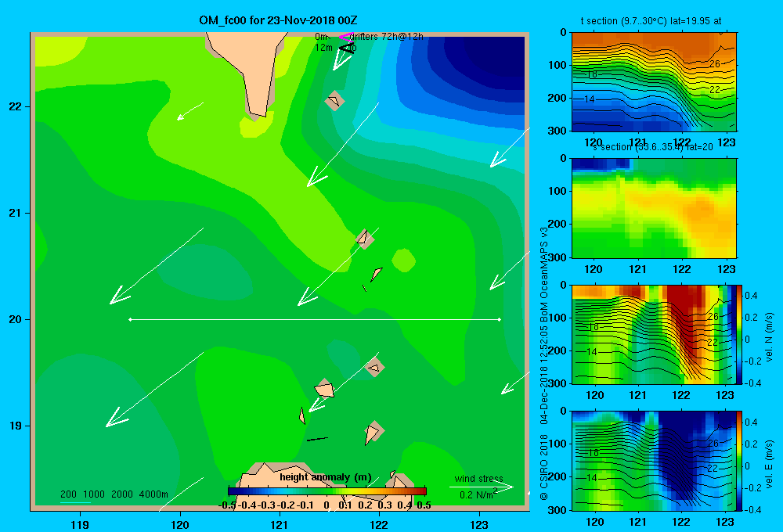Click the magenta 0m drifter arrow in the legend
Screen dimensions: 783x532
click(x=346, y=37)
